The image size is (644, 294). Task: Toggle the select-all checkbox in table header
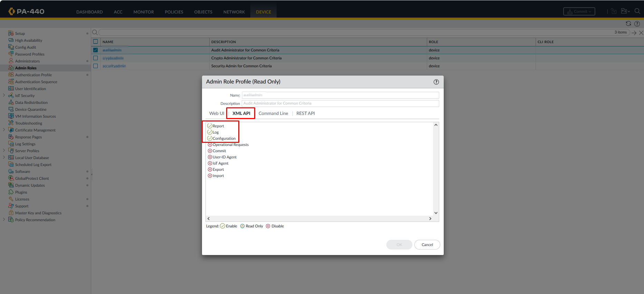click(x=96, y=42)
